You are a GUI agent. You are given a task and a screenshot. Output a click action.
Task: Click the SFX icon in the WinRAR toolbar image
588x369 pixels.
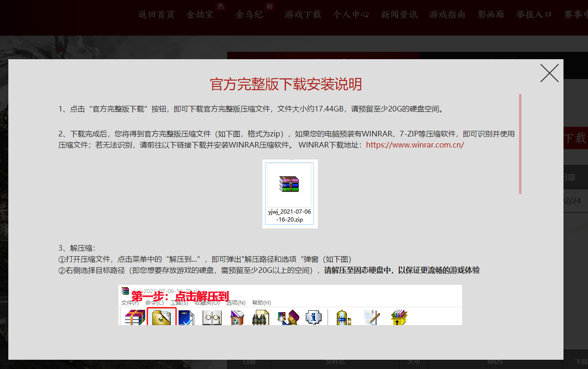(x=399, y=317)
